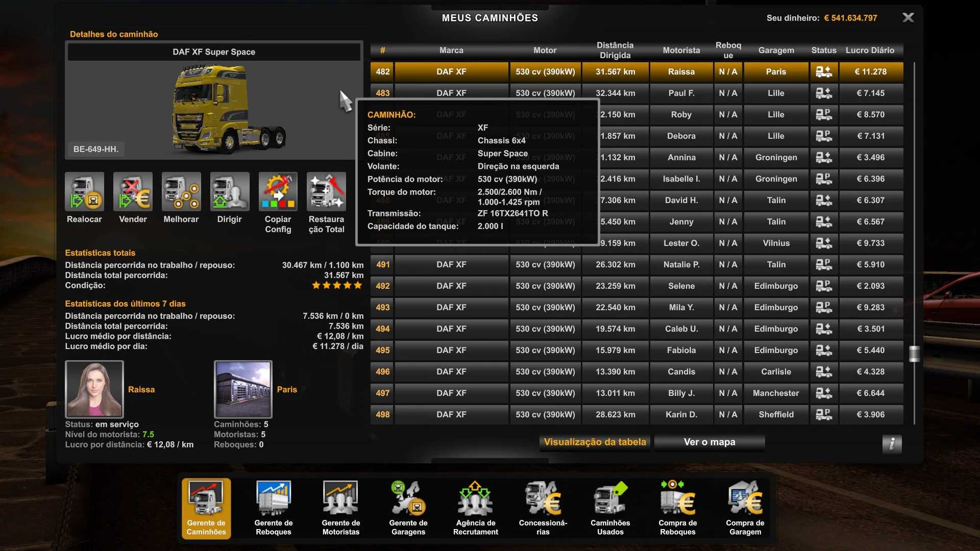Click the Vender truck icon

tap(133, 191)
